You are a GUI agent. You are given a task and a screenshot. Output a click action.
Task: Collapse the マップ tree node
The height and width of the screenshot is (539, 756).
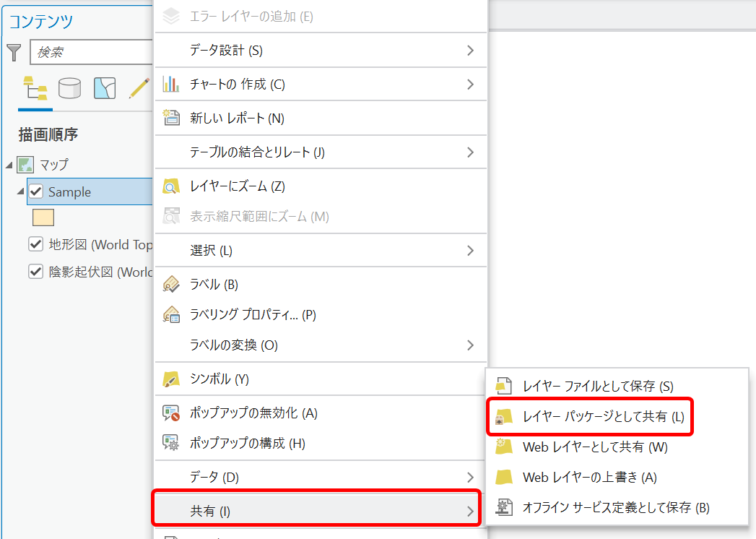click(9, 165)
